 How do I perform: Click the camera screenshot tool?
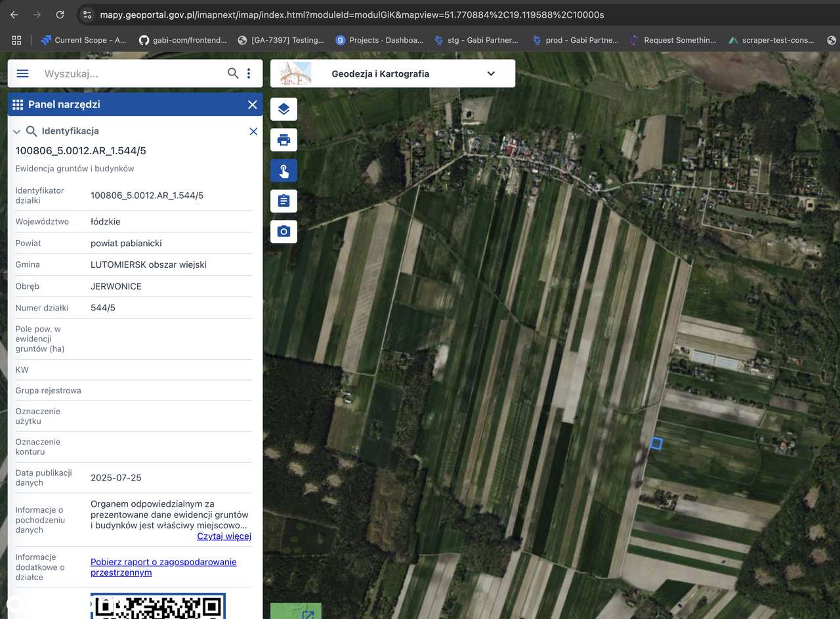[283, 232]
